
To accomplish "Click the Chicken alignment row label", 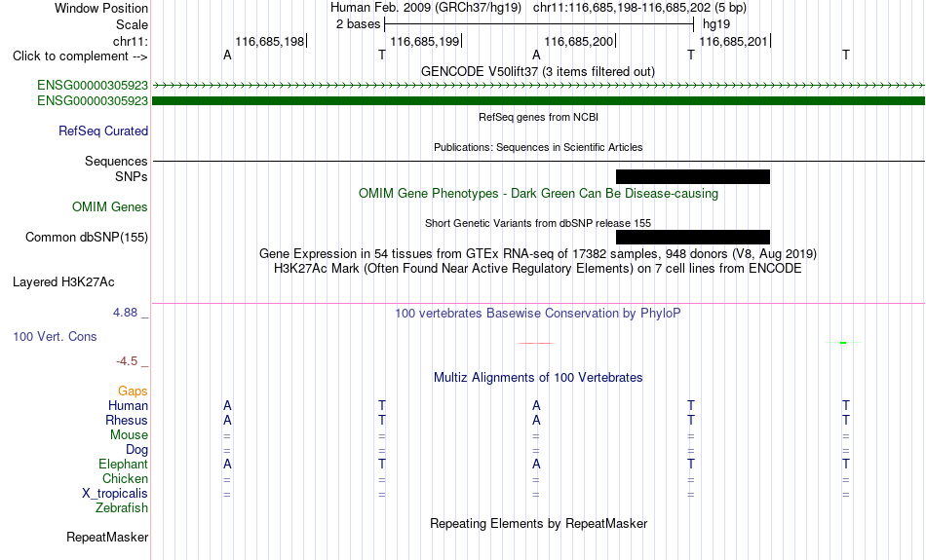I will coord(125,478).
